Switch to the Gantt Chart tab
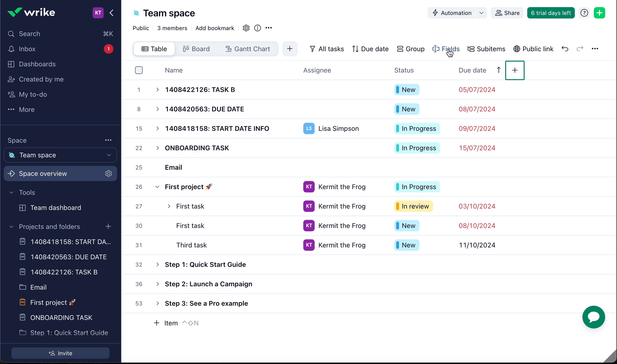Screen dimensions: 617x364 [247, 49]
